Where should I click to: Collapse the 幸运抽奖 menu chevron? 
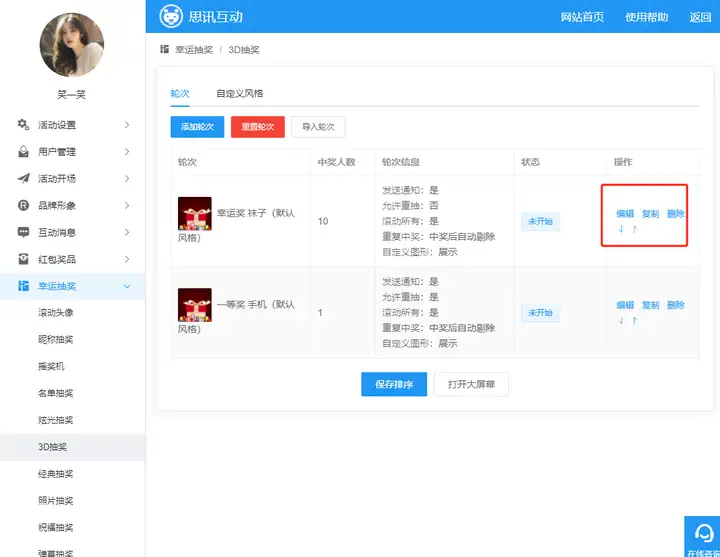(x=127, y=286)
